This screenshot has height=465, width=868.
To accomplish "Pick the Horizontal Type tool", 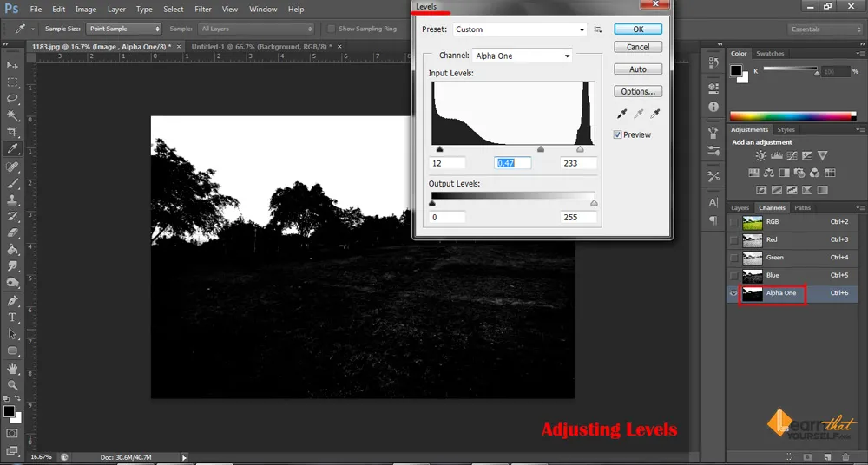I will [x=12, y=318].
